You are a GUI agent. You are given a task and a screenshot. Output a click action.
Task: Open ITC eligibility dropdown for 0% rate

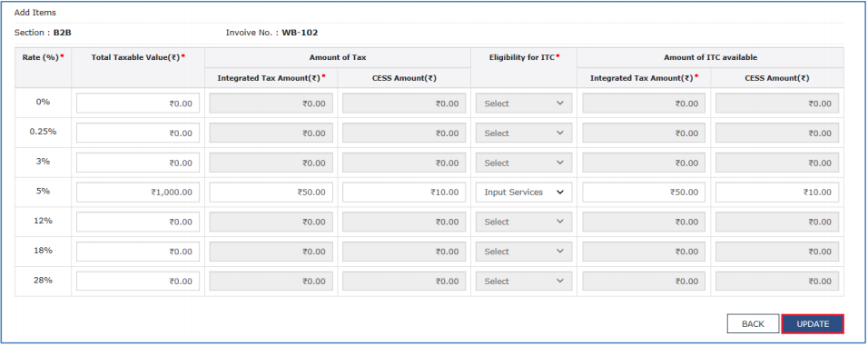click(524, 104)
